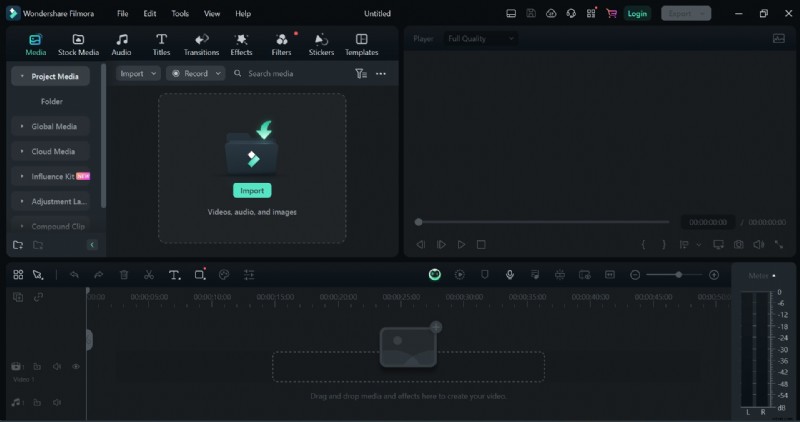
Task: Click the Login button
Action: [637, 14]
